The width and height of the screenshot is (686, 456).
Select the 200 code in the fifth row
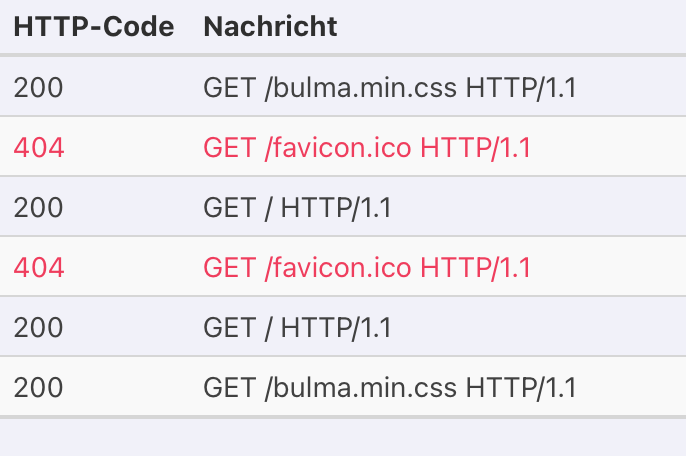38,328
